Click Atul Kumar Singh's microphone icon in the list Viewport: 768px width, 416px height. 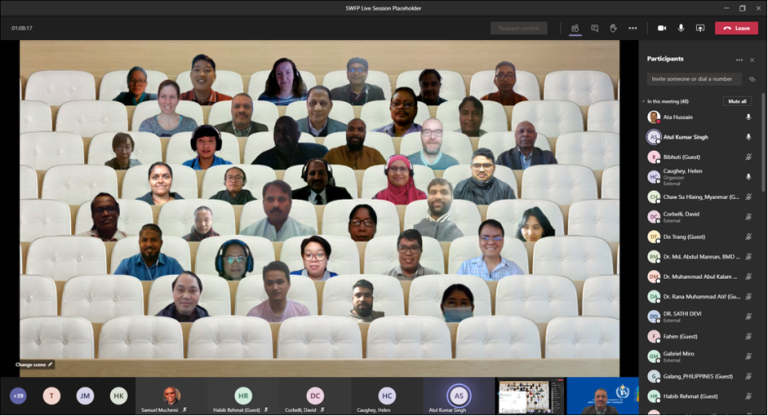pyautogui.click(x=748, y=137)
